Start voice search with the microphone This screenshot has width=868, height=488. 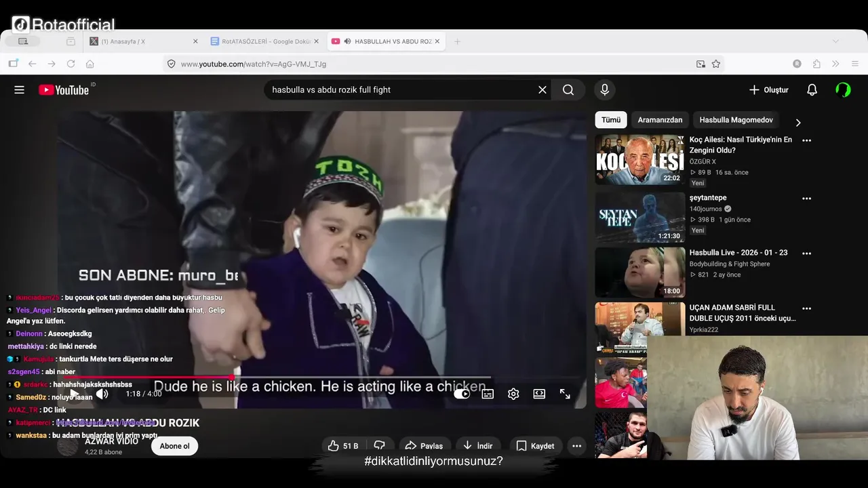pos(605,89)
